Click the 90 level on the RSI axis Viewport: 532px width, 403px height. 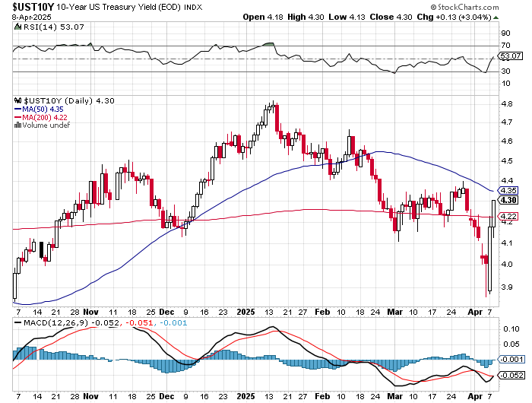tap(505, 33)
